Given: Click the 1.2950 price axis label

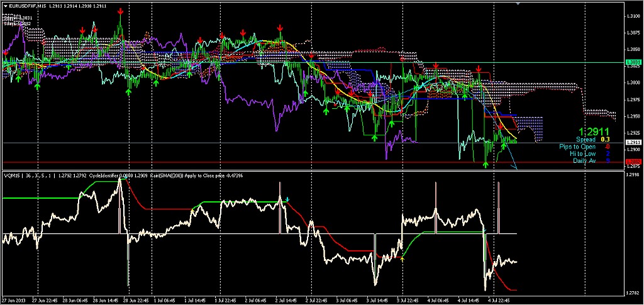Looking at the screenshot, I should pyautogui.click(x=632, y=116).
